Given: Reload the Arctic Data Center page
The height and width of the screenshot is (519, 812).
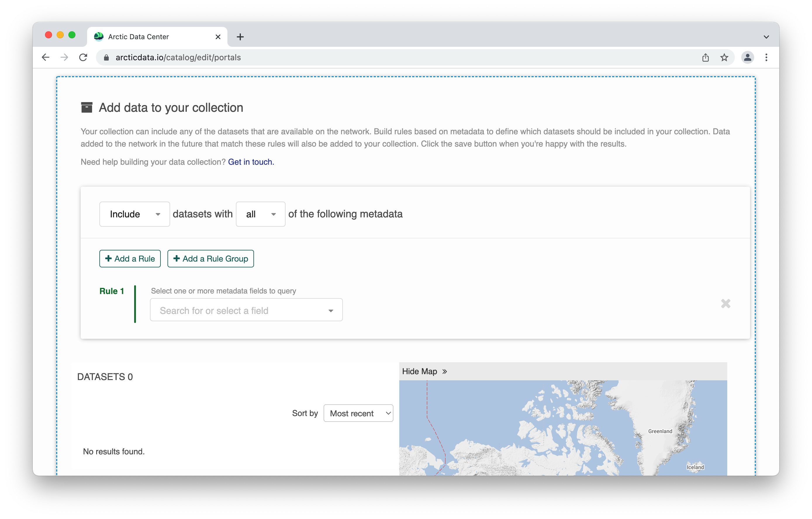Looking at the screenshot, I should tap(83, 57).
